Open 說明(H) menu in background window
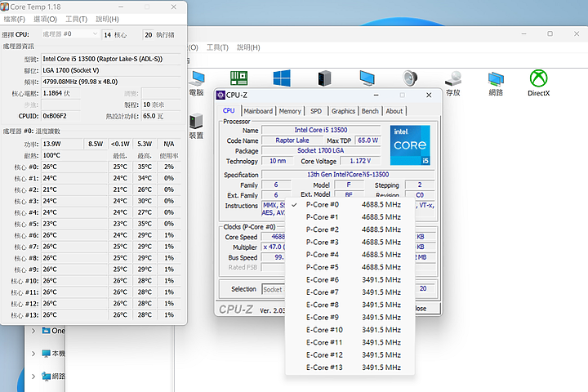The width and height of the screenshot is (588, 392). coord(248,47)
